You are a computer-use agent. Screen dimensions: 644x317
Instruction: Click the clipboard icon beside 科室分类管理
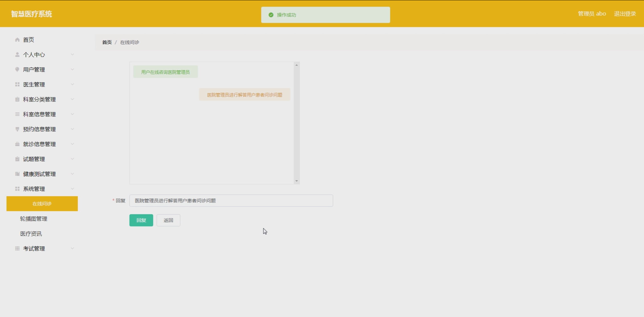click(x=17, y=99)
